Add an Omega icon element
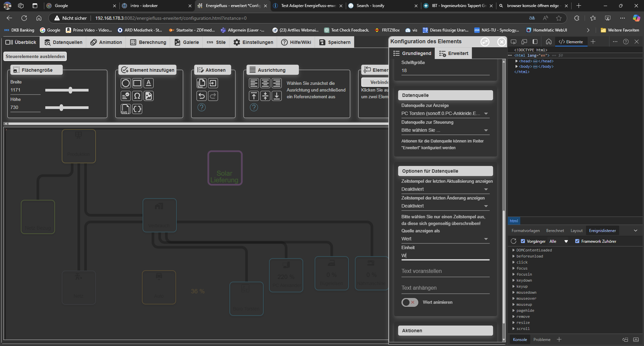 tap(137, 96)
